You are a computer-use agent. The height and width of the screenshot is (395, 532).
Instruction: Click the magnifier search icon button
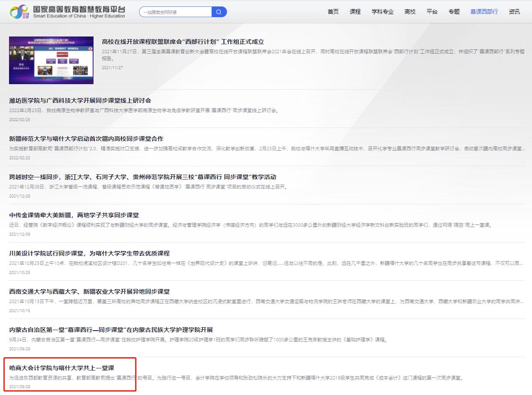tap(219, 12)
